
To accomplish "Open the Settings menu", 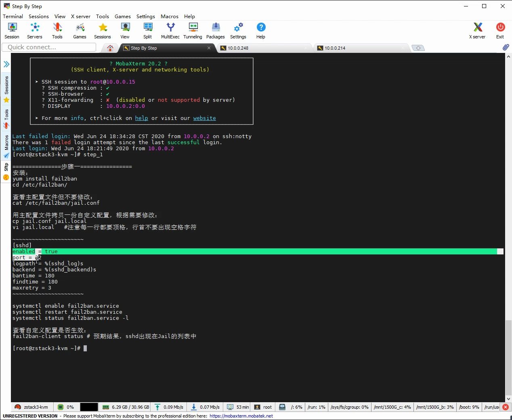I will [x=146, y=16].
